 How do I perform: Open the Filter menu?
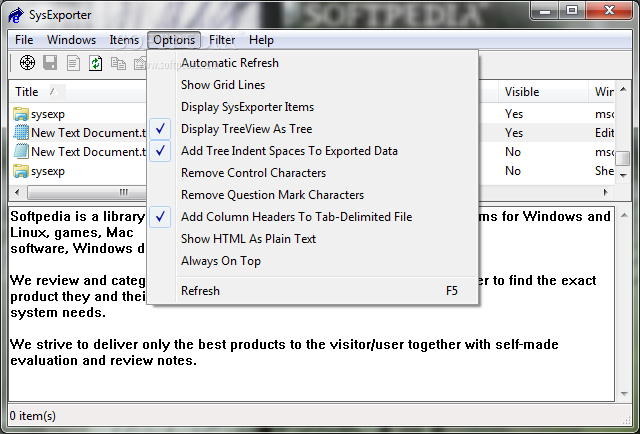click(x=222, y=40)
